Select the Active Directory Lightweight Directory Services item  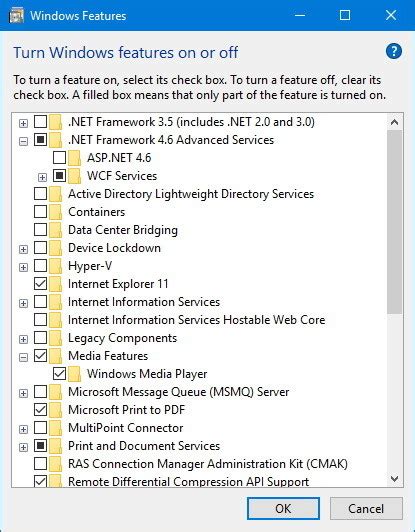(x=191, y=194)
